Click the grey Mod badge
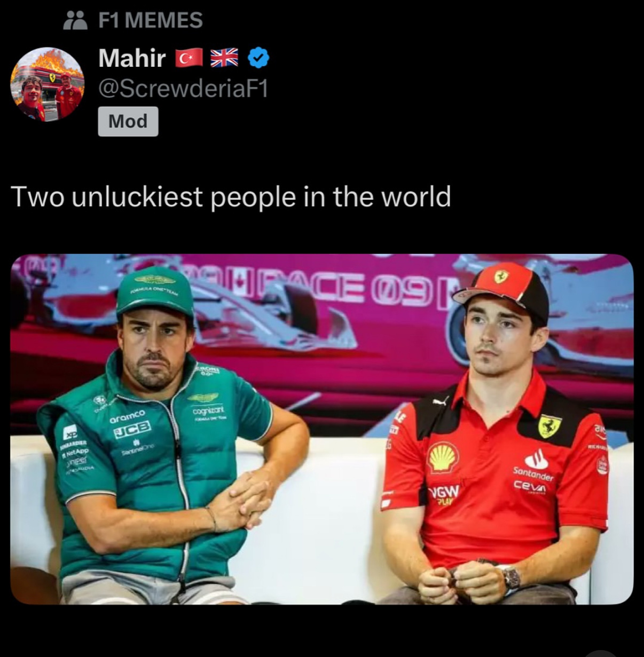 (128, 121)
